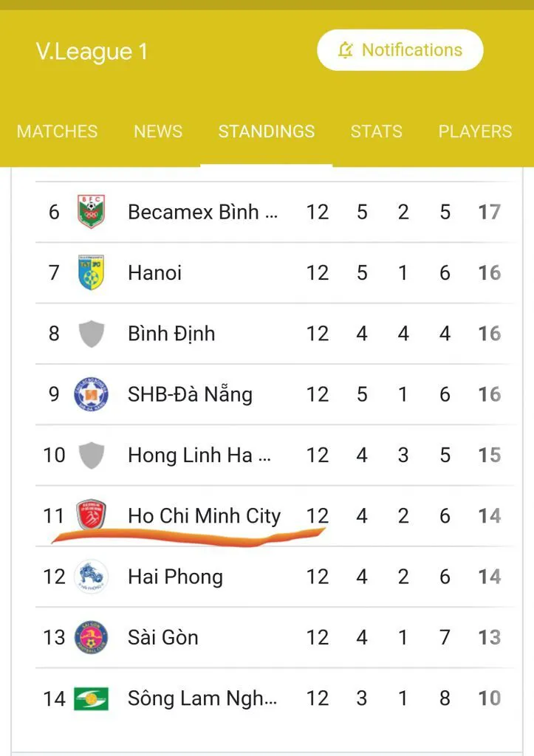Click the Hai Phong club logo
Screen dimensions: 534x756
(x=92, y=577)
